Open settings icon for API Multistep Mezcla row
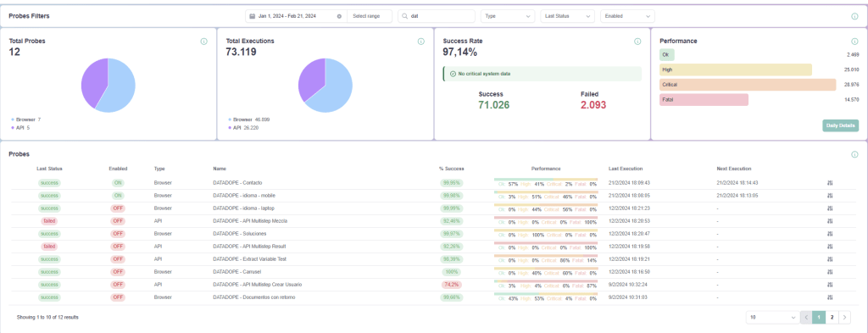This screenshot has width=868, height=333. click(829, 220)
